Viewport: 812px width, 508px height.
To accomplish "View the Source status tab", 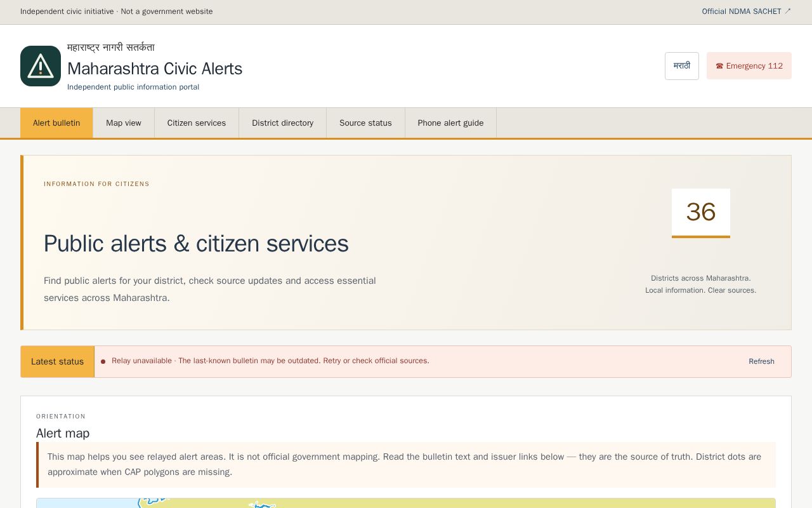I will coord(365,123).
